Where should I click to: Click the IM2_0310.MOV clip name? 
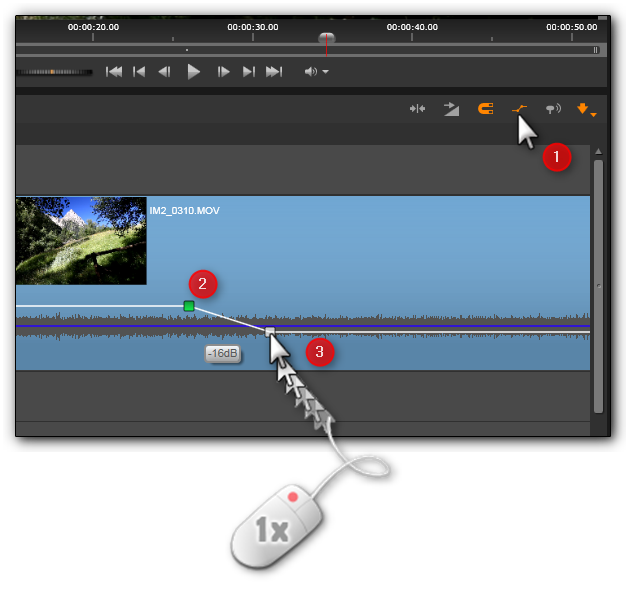184,210
